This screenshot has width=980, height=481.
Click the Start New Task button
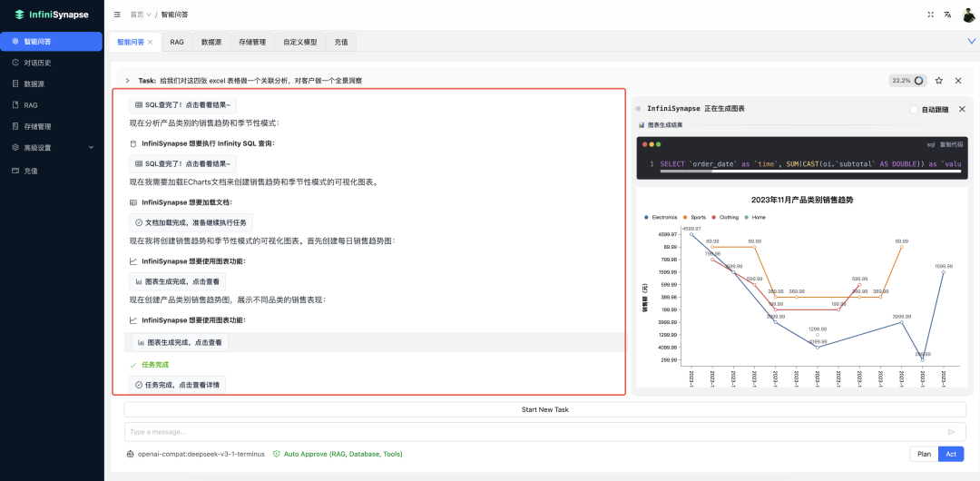545,409
